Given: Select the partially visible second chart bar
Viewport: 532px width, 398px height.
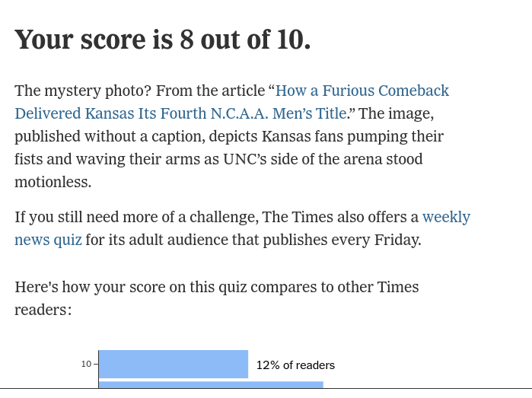Looking at the screenshot, I should 211,384.
